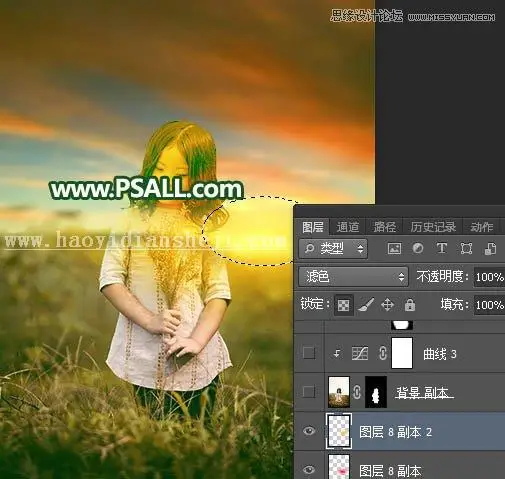Show the 背景 副本 layer visibility box
505x479 pixels.
point(309,392)
